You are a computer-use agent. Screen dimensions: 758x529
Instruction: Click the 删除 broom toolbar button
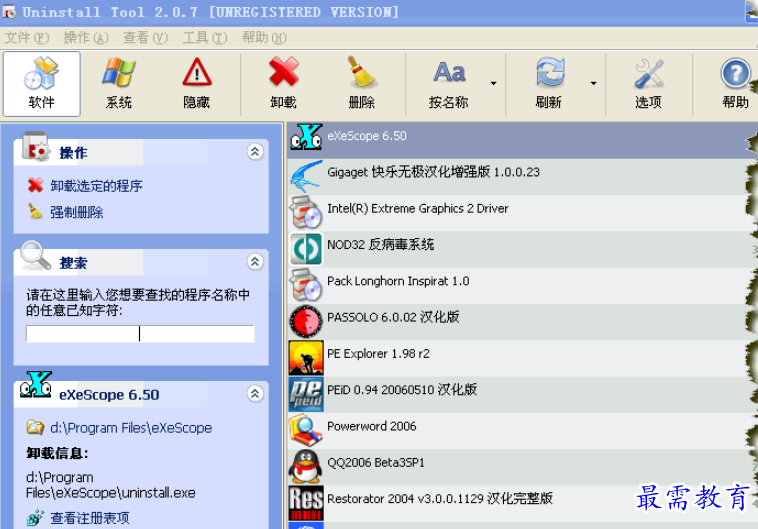362,84
